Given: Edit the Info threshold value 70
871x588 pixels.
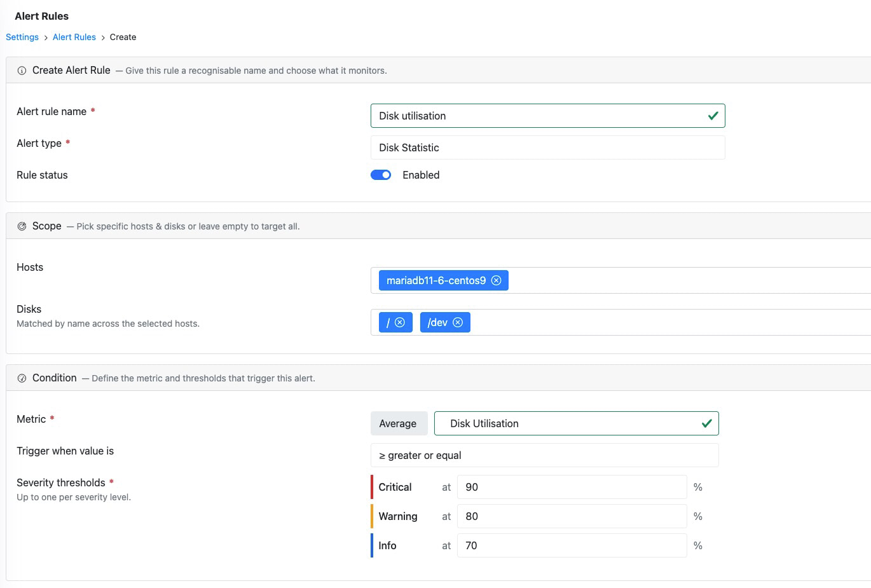Looking at the screenshot, I should (x=572, y=545).
